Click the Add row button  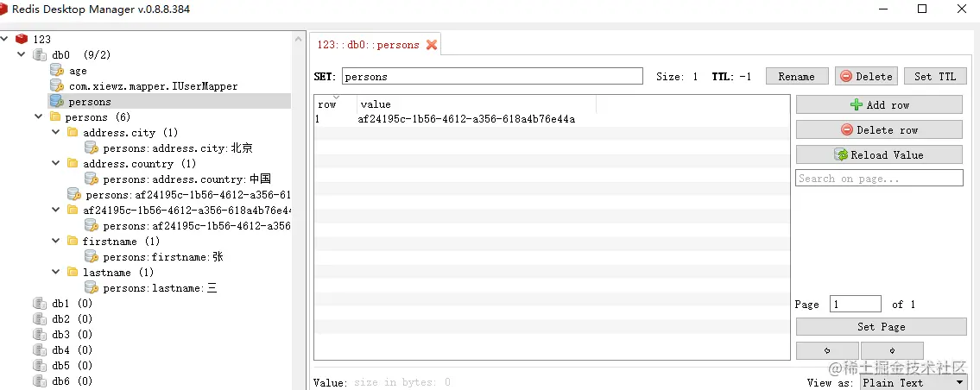(879, 105)
